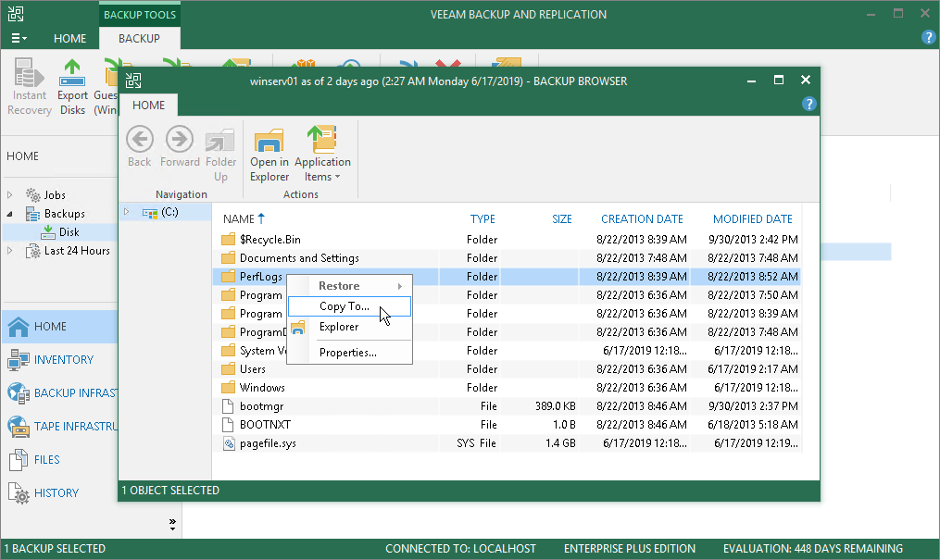Click Last 24 Hours icon

(x=33, y=251)
